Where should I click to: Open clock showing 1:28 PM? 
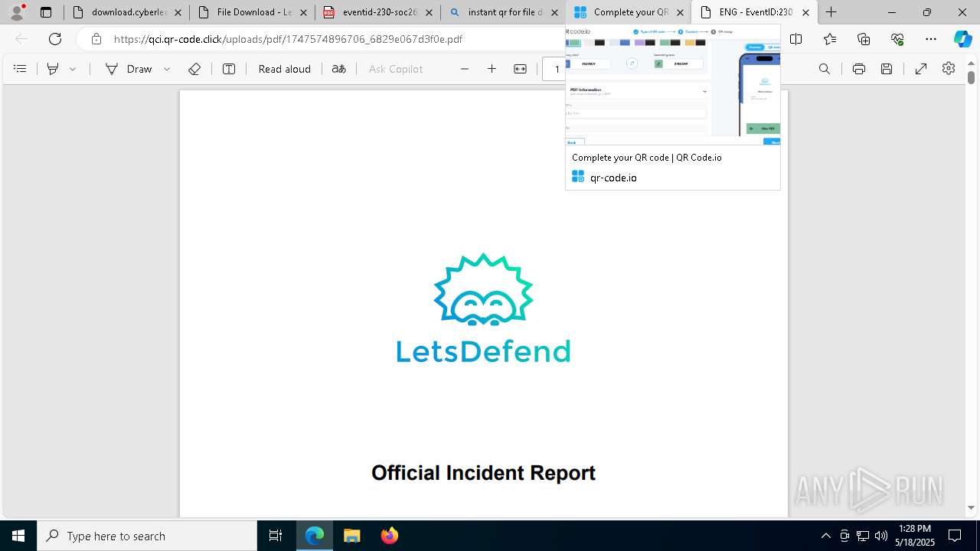[x=915, y=536]
